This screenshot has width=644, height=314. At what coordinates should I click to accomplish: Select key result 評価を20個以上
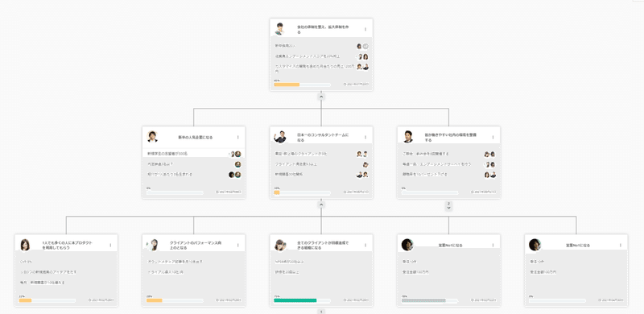(x=287, y=272)
